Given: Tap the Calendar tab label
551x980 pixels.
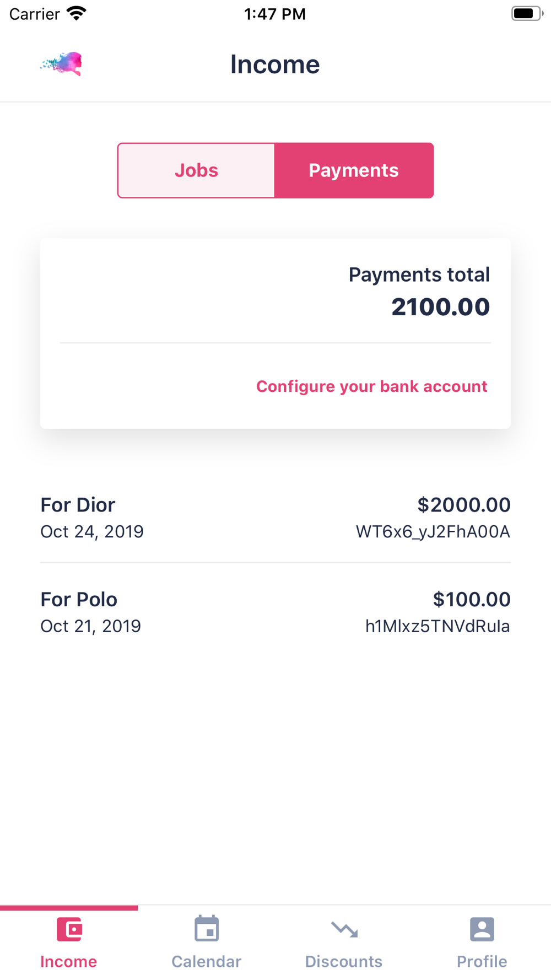Looking at the screenshot, I should pos(207,962).
